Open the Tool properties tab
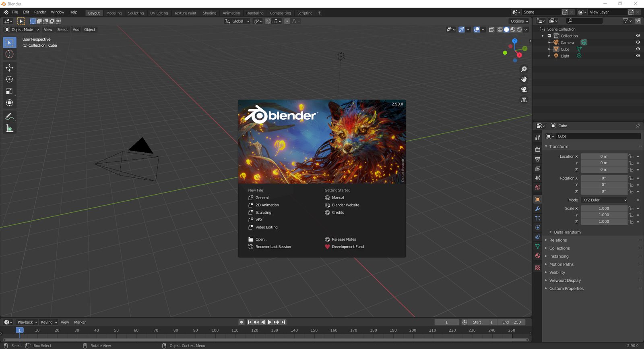 coord(537,137)
